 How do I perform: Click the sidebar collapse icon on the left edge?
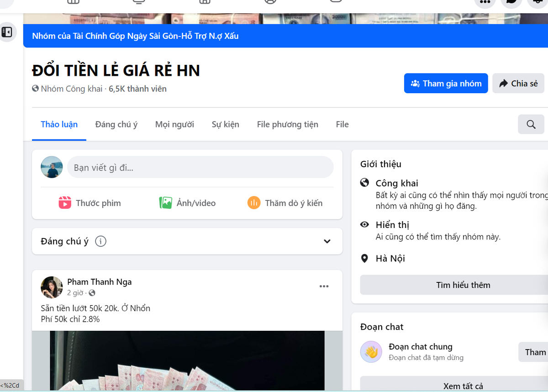click(x=8, y=32)
